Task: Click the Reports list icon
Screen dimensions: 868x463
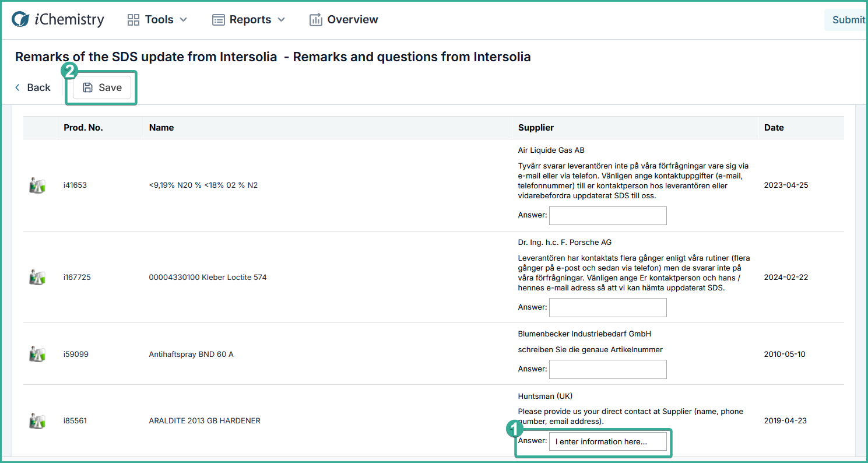Action: (218, 20)
